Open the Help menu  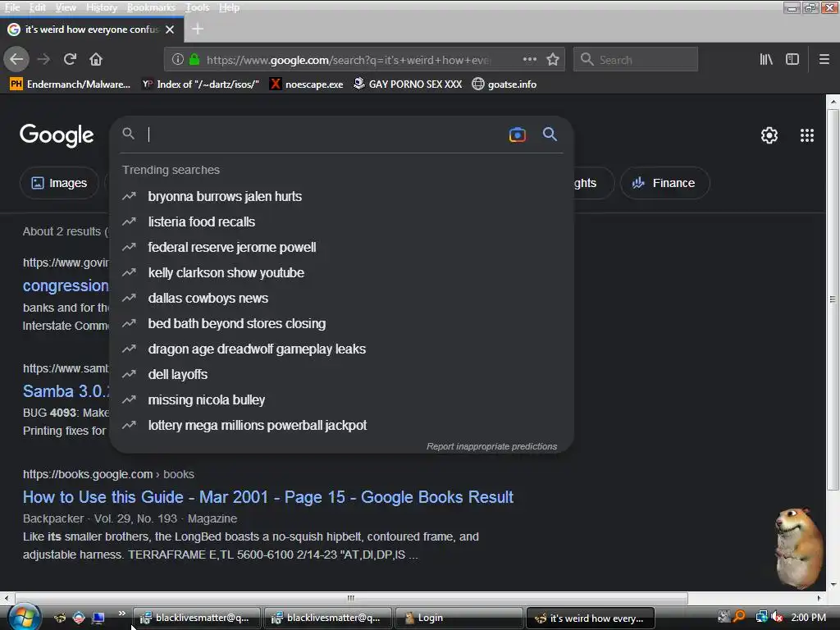coord(229,7)
